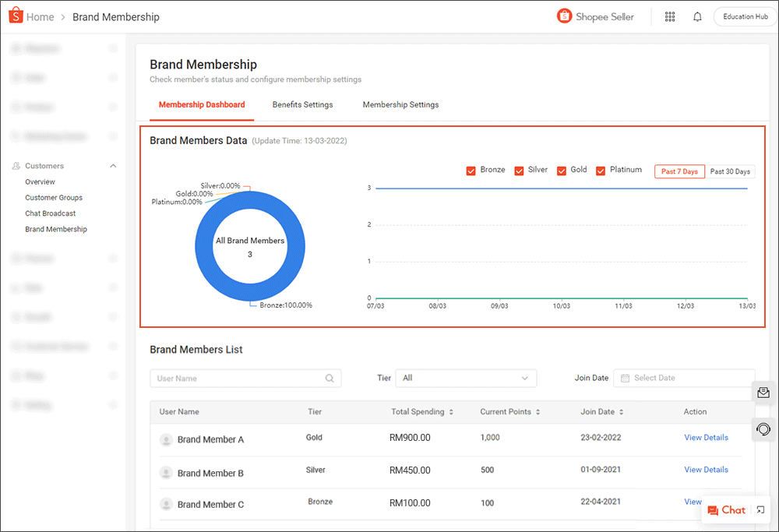View Details for Brand Member A
779x532 pixels.
point(706,438)
